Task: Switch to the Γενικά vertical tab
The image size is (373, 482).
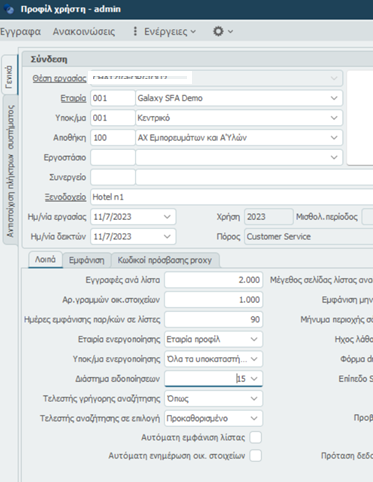Action: pyautogui.click(x=9, y=76)
